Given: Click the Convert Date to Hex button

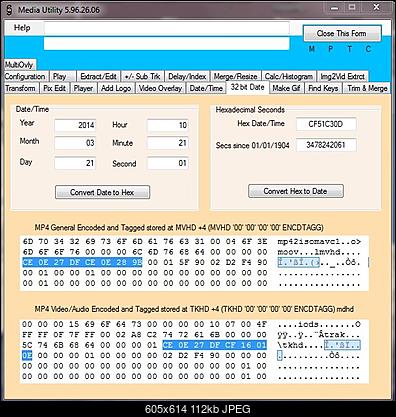Looking at the screenshot, I should pyautogui.click(x=102, y=192).
